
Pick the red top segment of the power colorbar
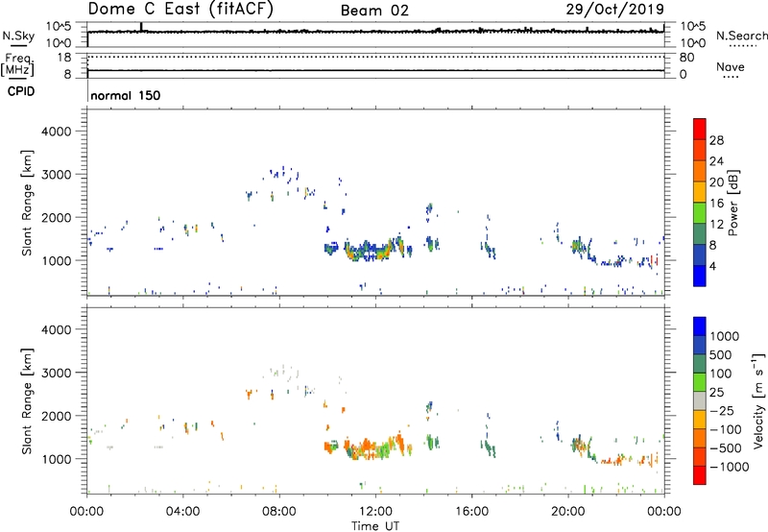(700, 129)
